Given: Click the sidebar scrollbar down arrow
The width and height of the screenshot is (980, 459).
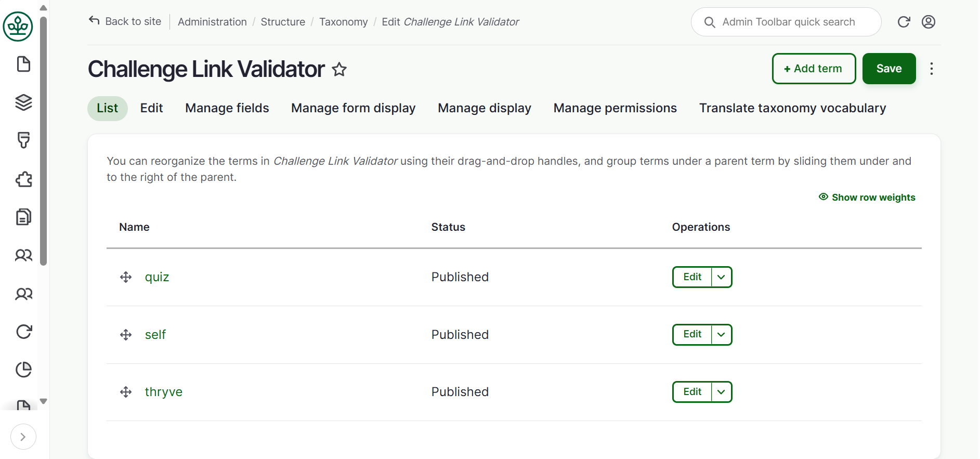Looking at the screenshot, I should (44, 401).
